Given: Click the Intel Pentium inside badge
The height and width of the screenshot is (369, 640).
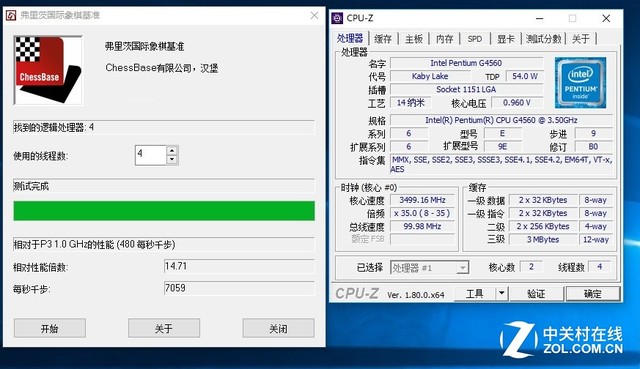Looking at the screenshot, I should pyautogui.click(x=580, y=83).
